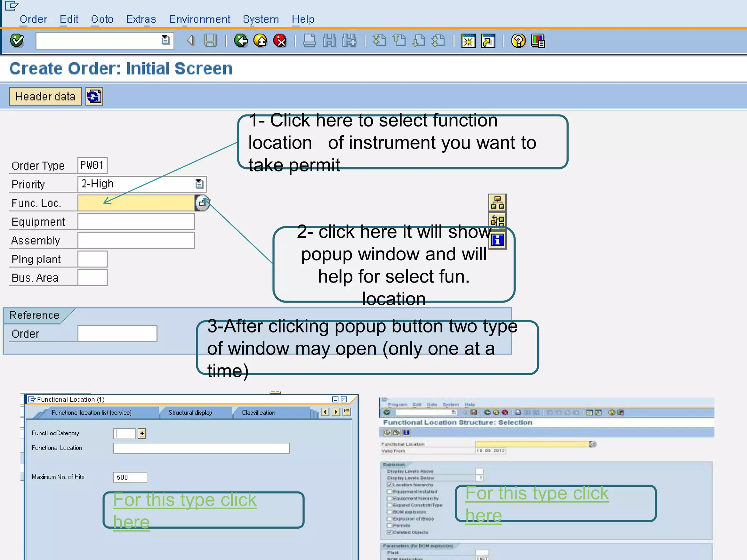Click the green checkmark Enter icon in the main toolbar

tap(17, 40)
